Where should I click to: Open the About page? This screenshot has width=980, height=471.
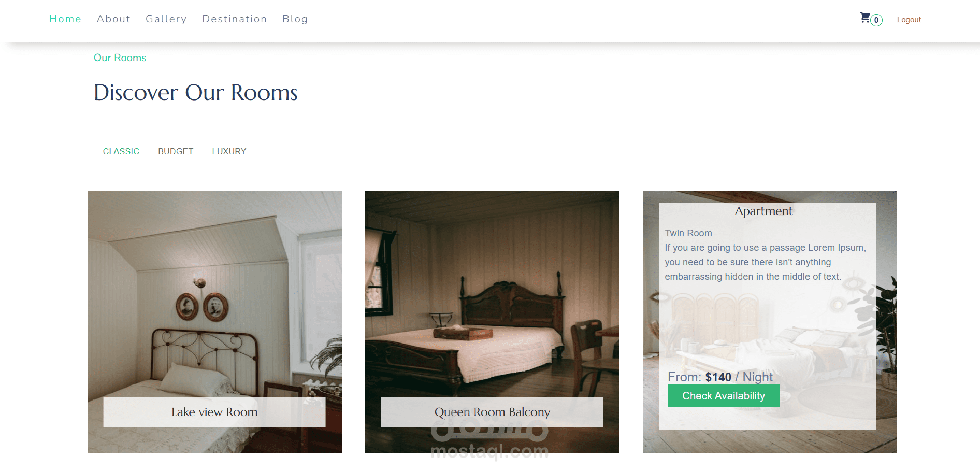tap(113, 19)
